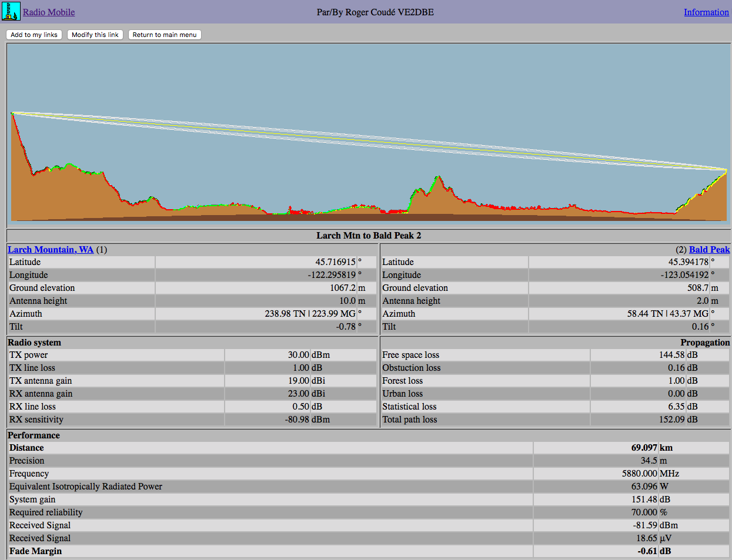Select frequency value 5880.000
732x560 pixels.
pos(640,474)
